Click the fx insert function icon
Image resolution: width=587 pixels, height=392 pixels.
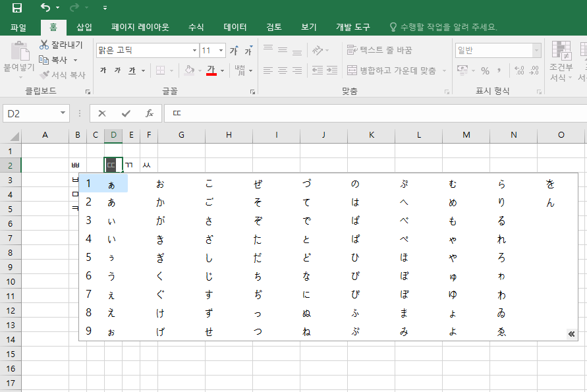coord(150,113)
